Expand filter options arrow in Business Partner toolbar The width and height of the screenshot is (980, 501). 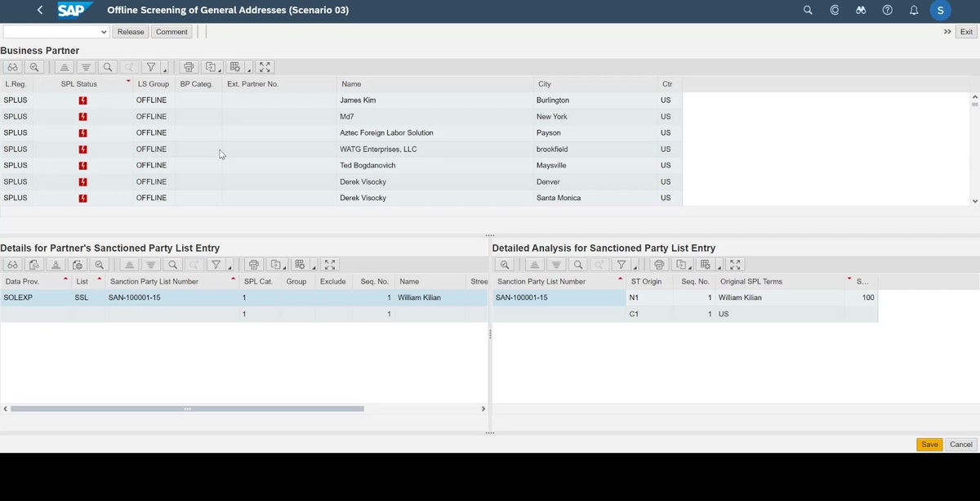pyautogui.click(x=164, y=69)
